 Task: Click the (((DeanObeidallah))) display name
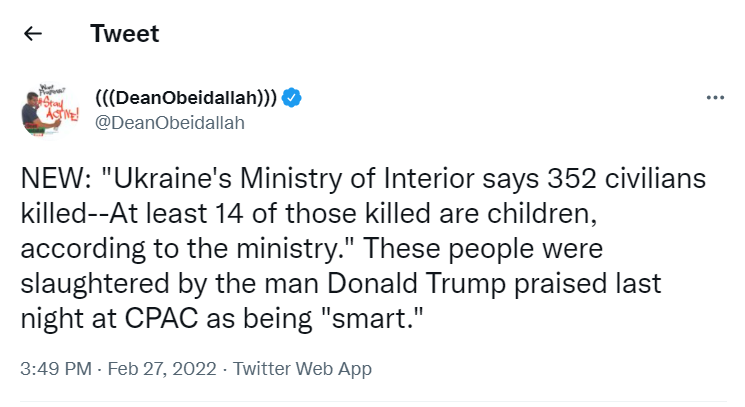186,98
